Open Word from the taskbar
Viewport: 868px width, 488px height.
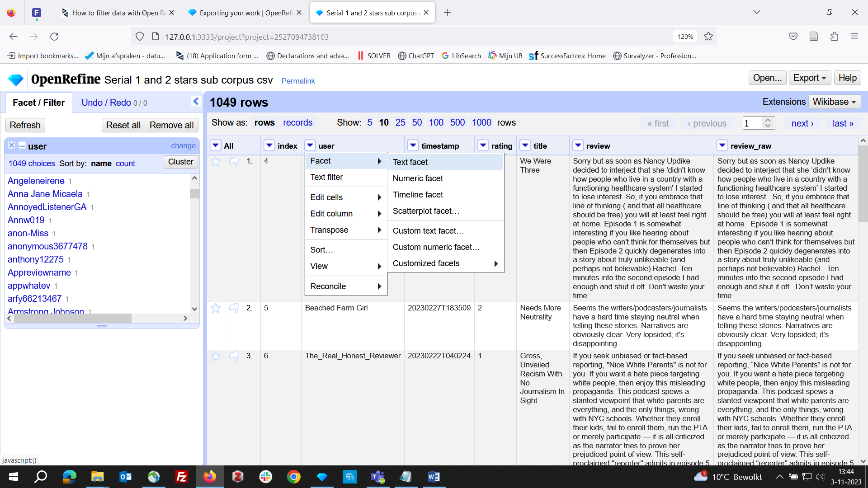[x=433, y=477]
